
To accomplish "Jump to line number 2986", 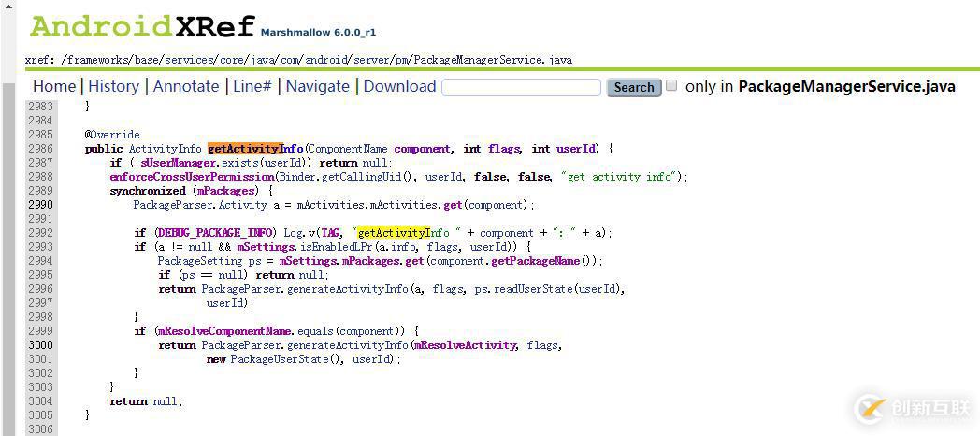I will (40, 149).
